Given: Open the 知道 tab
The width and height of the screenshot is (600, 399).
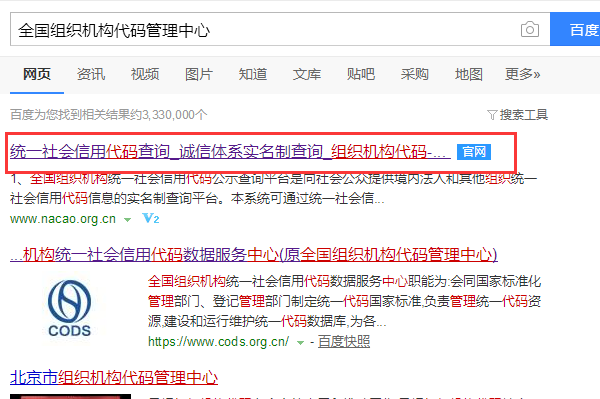Looking at the screenshot, I should pos(253,74).
